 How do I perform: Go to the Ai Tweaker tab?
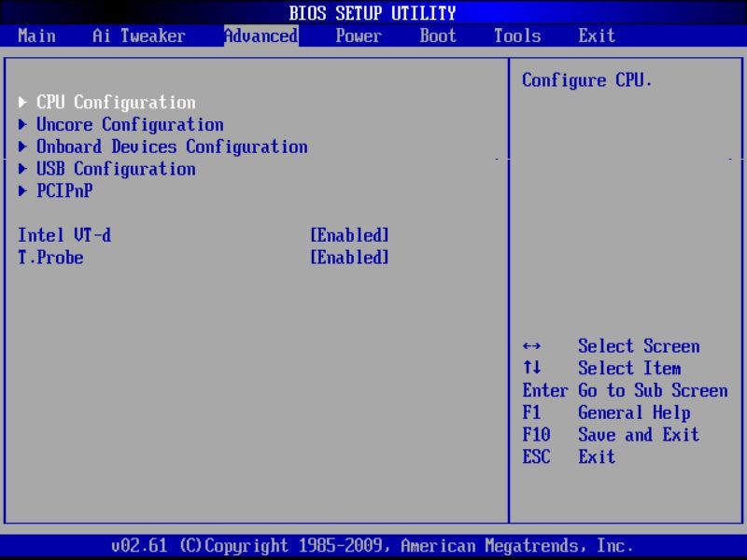tap(139, 36)
